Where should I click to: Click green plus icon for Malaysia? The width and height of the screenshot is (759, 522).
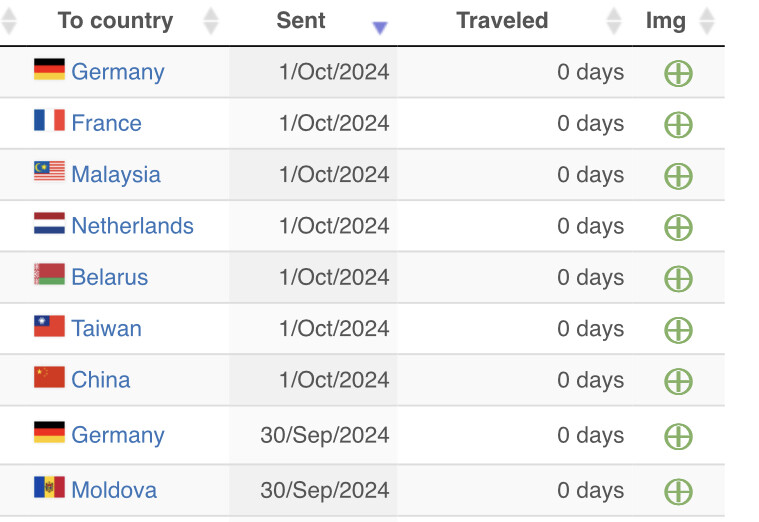point(678,176)
